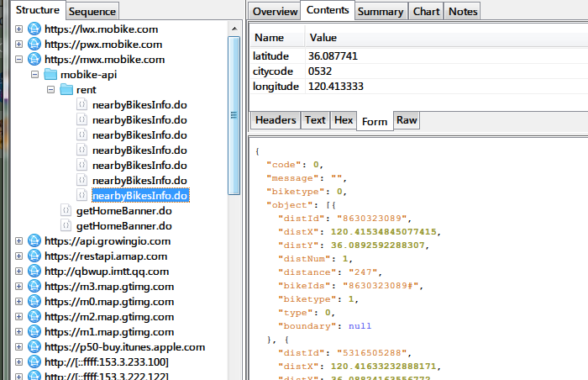Expand the p50-buy.itunes.apple.com node
The image size is (588, 380).
point(18,347)
